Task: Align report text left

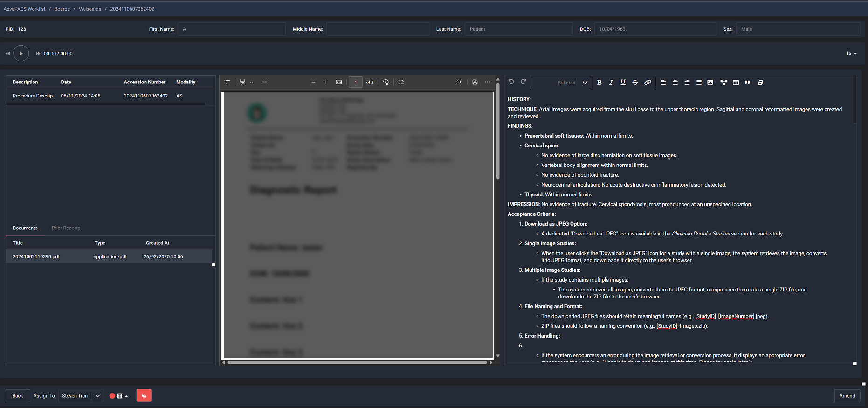Action: (x=663, y=83)
